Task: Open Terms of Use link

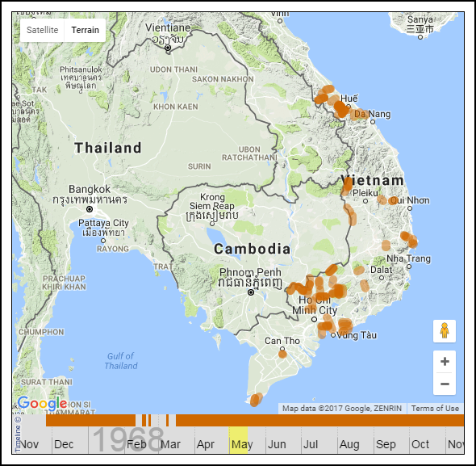Action: click(435, 408)
